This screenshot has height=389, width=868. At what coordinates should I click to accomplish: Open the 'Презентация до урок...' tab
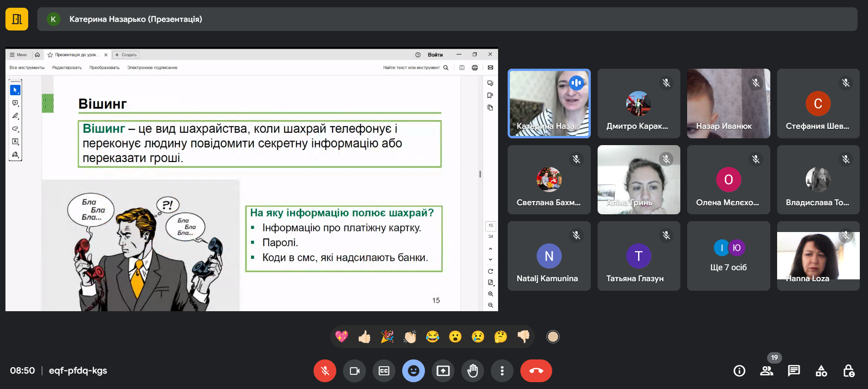75,55
